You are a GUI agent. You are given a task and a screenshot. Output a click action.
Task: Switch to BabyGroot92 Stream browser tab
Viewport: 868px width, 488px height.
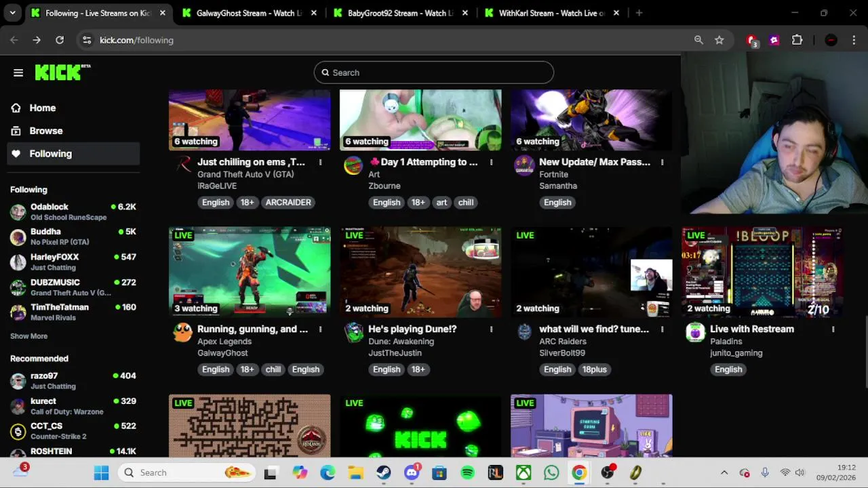pyautogui.click(x=399, y=13)
